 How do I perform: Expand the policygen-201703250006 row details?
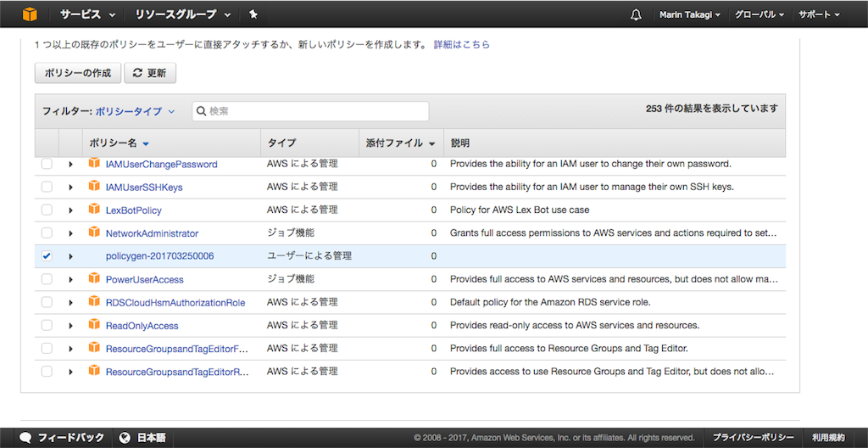coord(70,256)
